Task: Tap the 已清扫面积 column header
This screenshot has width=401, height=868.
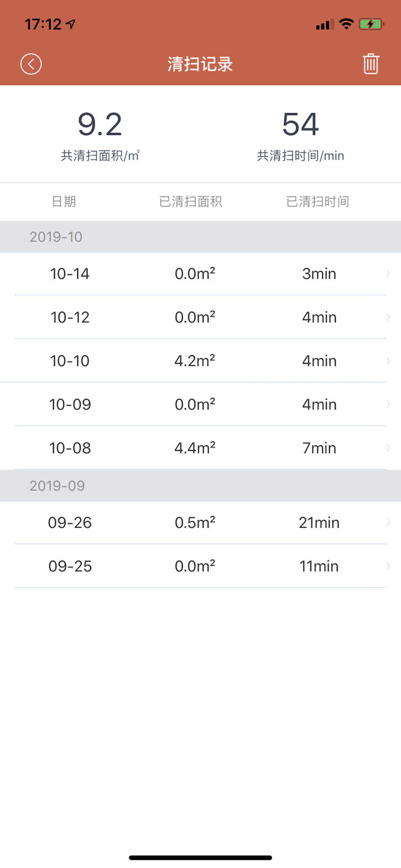Action: [x=191, y=202]
